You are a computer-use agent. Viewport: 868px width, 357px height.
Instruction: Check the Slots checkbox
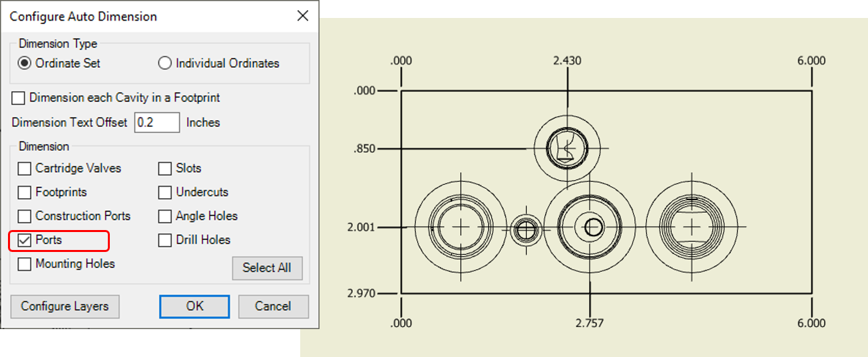tap(165, 169)
